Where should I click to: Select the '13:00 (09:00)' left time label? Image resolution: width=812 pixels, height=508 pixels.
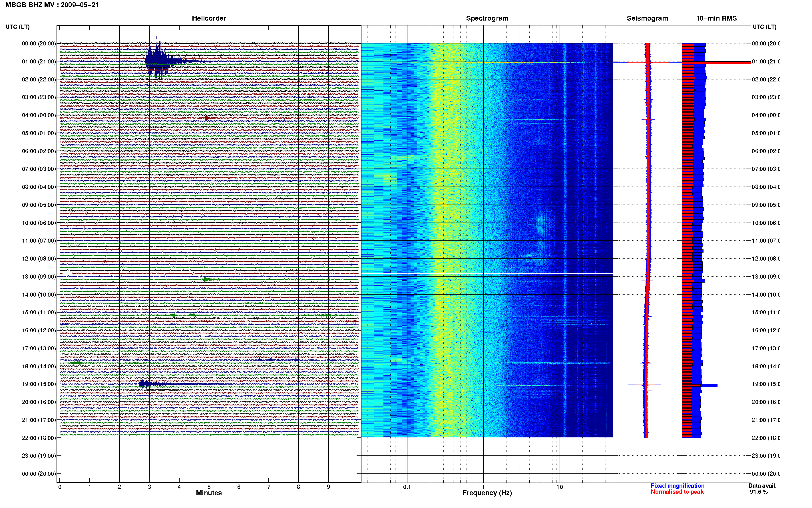[x=39, y=277]
